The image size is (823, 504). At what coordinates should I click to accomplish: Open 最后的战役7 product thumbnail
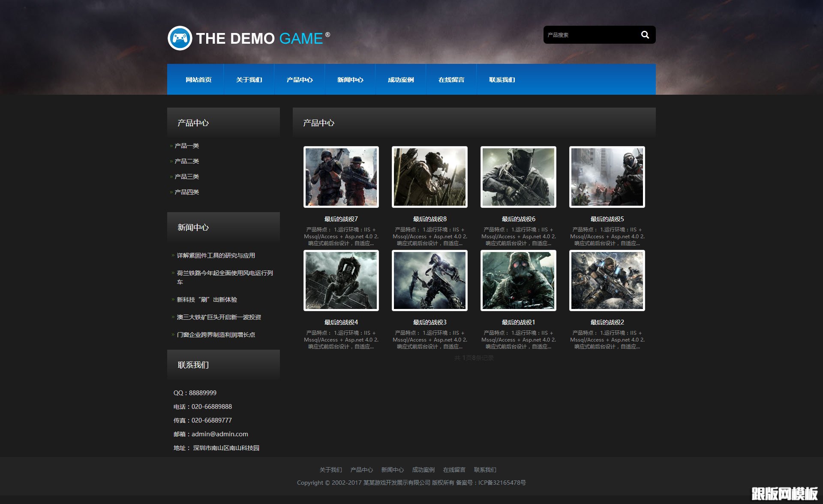click(341, 177)
